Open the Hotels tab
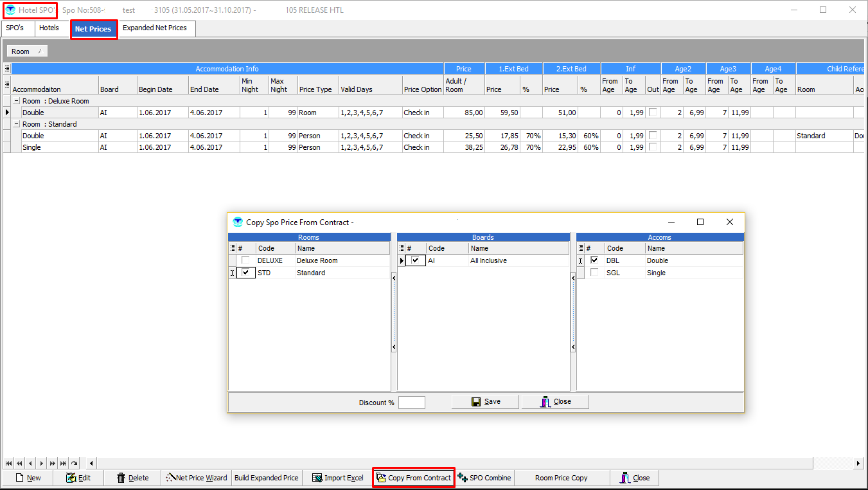 tap(49, 28)
